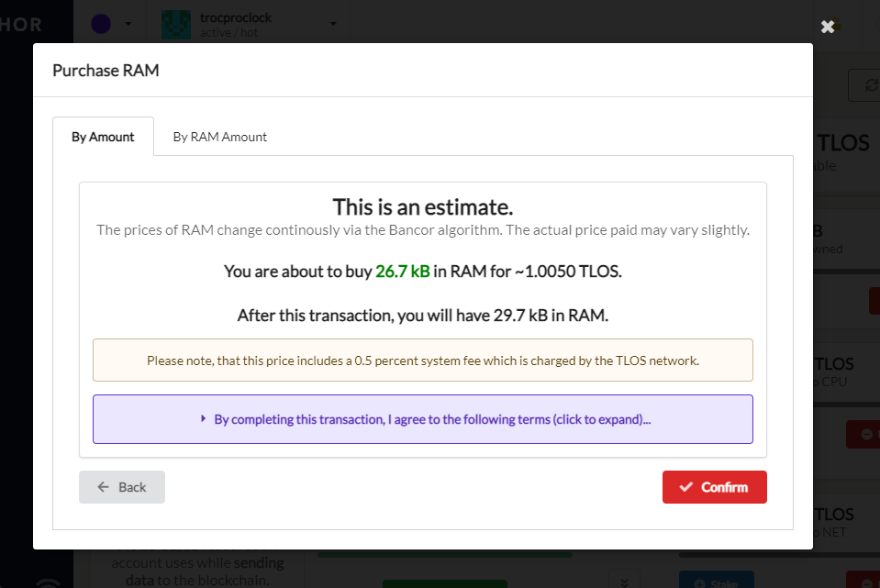The image size is (880, 588).
Task: Select the By Amount tab
Action: [103, 137]
